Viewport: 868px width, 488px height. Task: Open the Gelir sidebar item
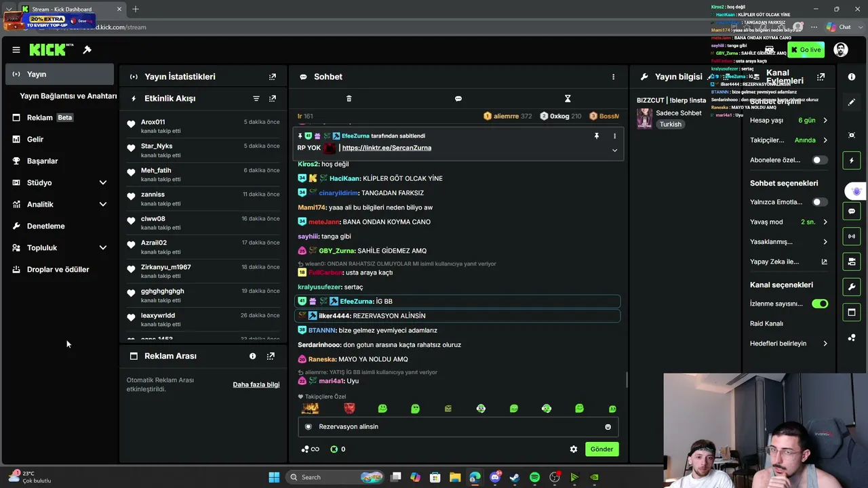tap(60, 139)
